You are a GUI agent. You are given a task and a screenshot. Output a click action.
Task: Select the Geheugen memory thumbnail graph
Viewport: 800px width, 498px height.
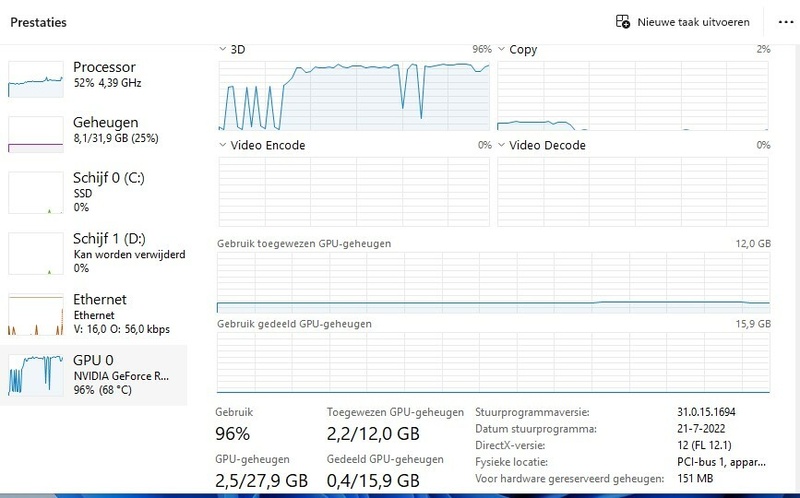point(36,134)
